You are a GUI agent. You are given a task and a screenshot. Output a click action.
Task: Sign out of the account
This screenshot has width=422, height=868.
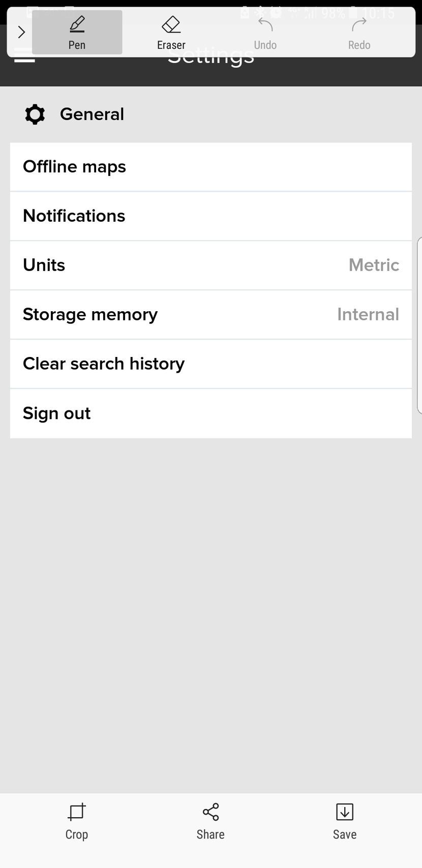pos(210,413)
